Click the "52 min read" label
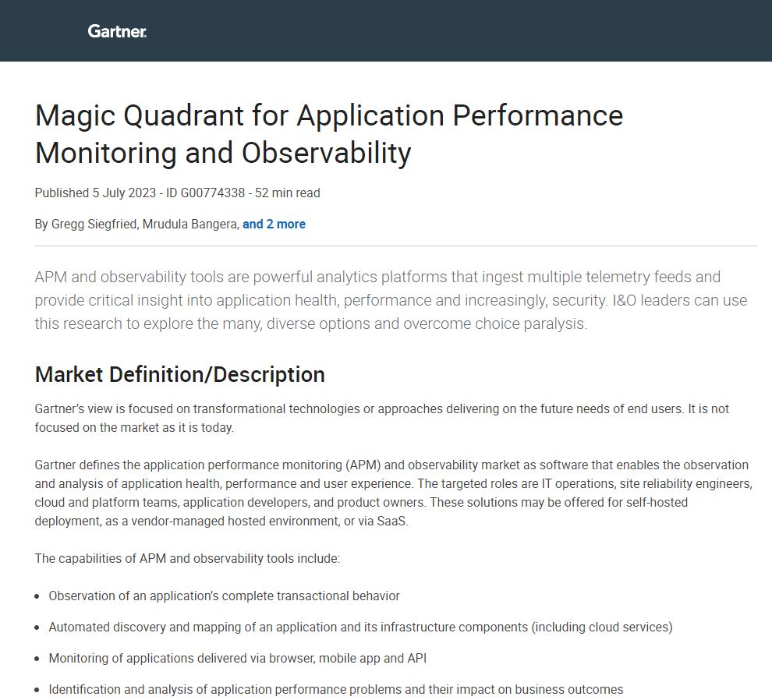 288,193
